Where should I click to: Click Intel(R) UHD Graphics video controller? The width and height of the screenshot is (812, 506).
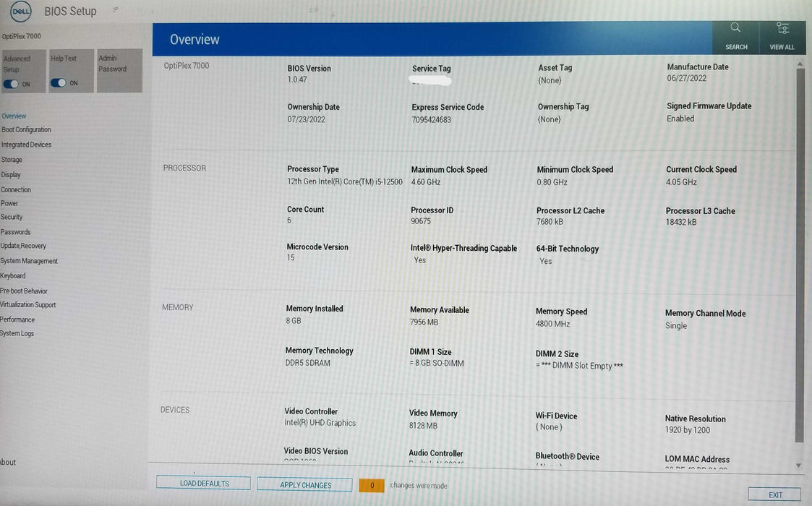pos(320,423)
